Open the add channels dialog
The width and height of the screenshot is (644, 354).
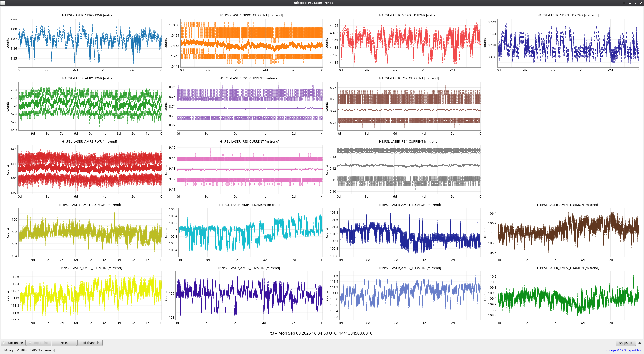click(x=90, y=343)
